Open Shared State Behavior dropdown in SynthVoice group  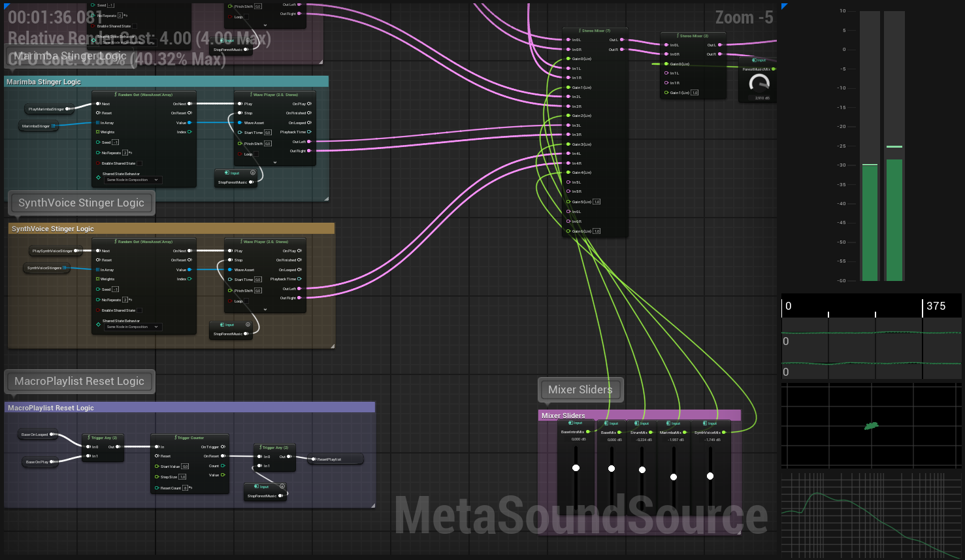(133, 327)
